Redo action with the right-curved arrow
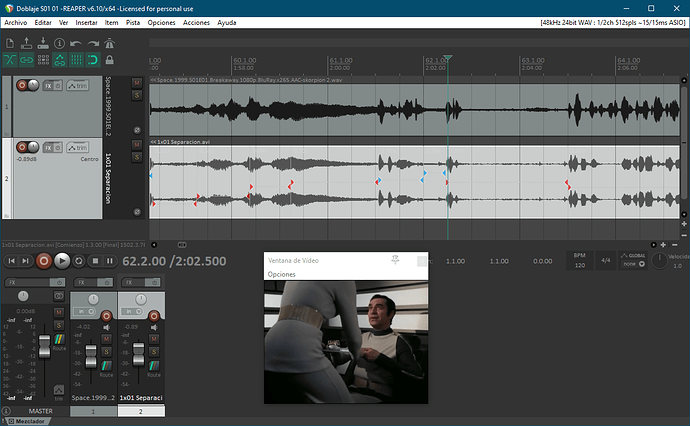Viewport: 690px width, 426px height. (x=93, y=43)
